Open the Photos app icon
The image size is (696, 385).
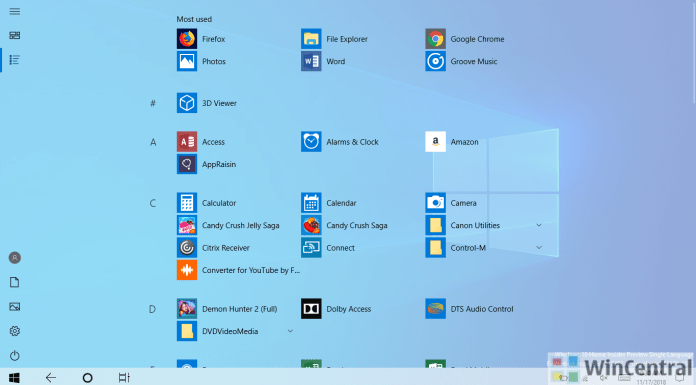point(187,61)
